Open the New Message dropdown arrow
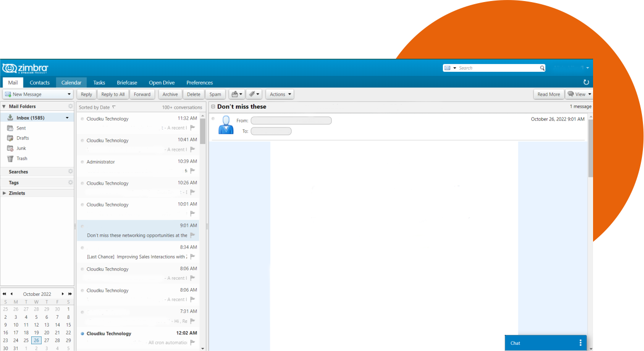644x351 pixels. [69, 95]
